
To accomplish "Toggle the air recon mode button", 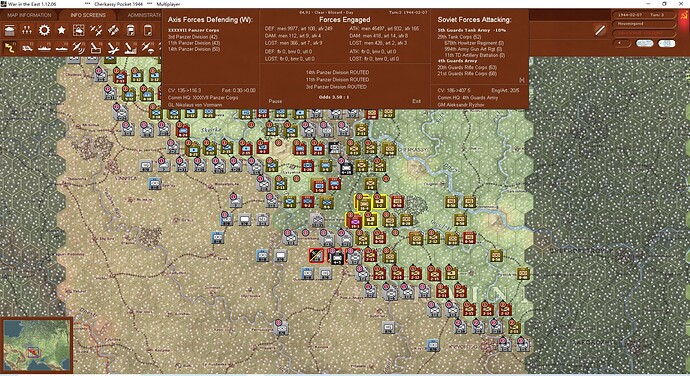I will click(78, 47).
